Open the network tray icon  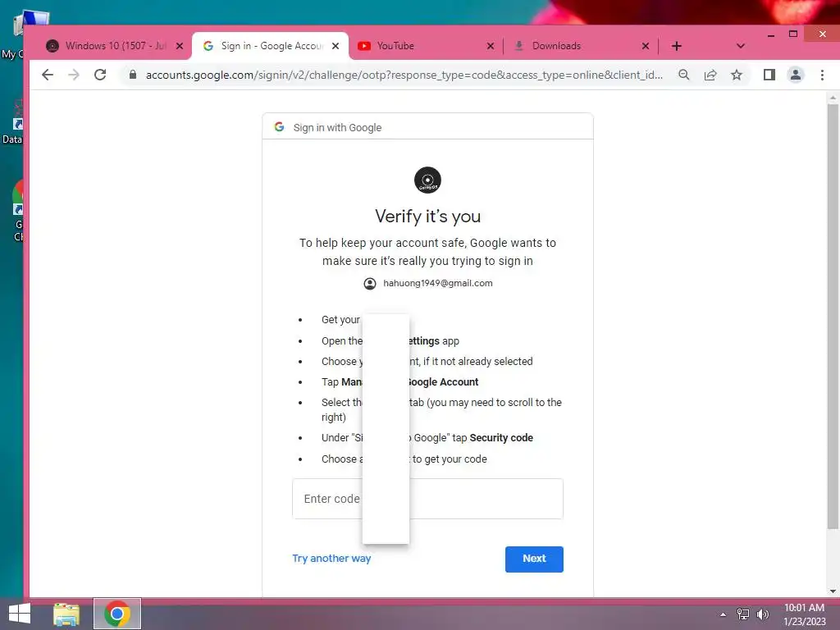tap(742, 614)
